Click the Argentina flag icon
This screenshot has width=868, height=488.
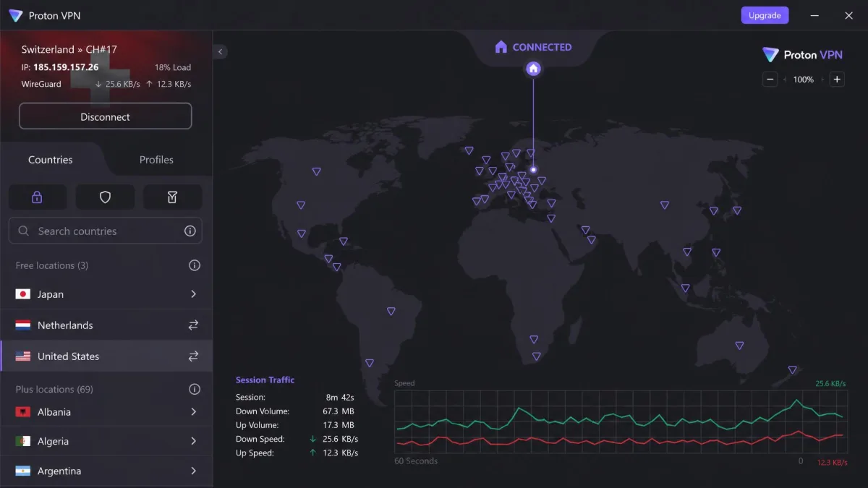(23, 471)
